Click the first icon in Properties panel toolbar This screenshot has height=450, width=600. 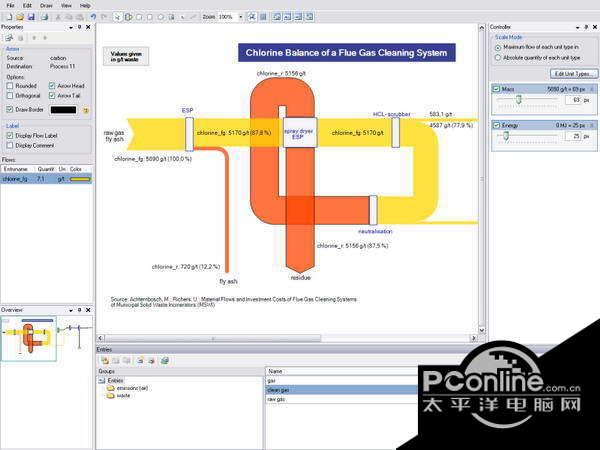click(x=9, y=38)
